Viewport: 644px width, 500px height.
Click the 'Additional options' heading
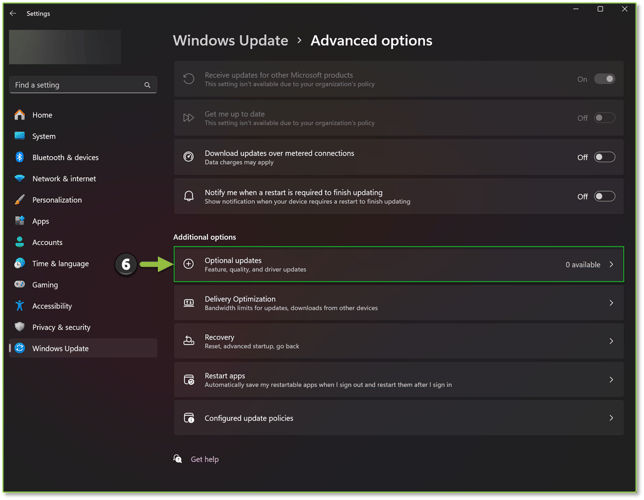(x=205, y=237)
